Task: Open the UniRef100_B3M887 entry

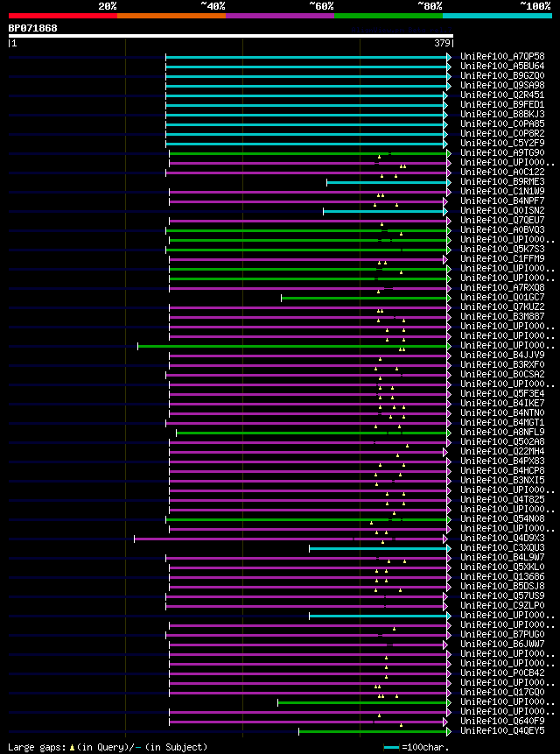Action: [x=502, y=316]
